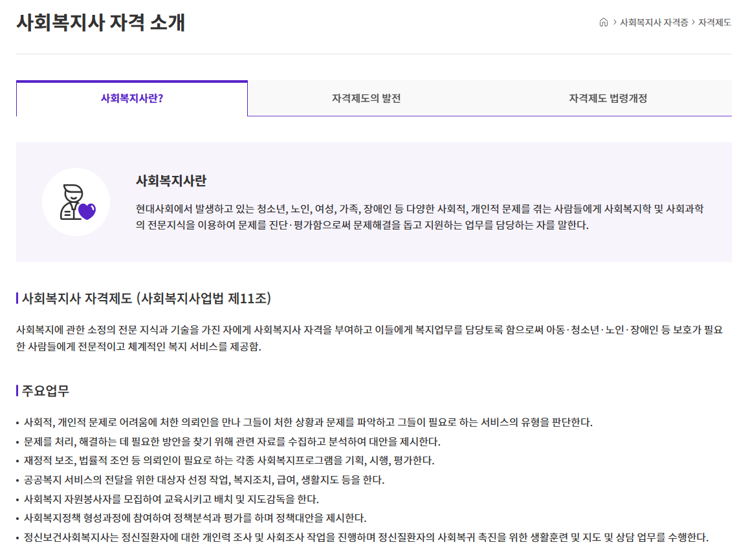Select the 사회복지사란? tab
This screenshot has width=737, height=560.
[x=132, y=99]
